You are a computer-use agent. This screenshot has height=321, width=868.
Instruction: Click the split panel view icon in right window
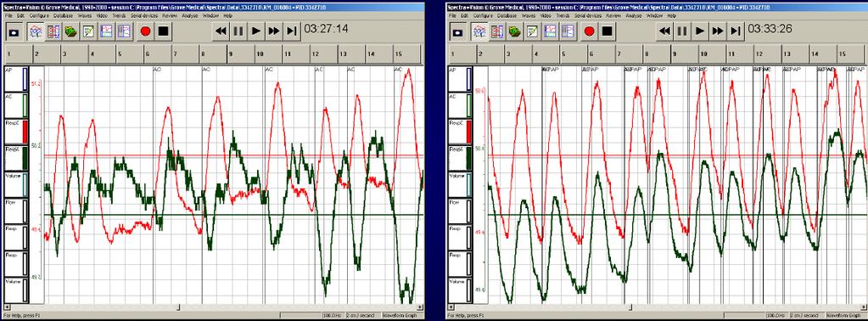click(x=568, y=31)
